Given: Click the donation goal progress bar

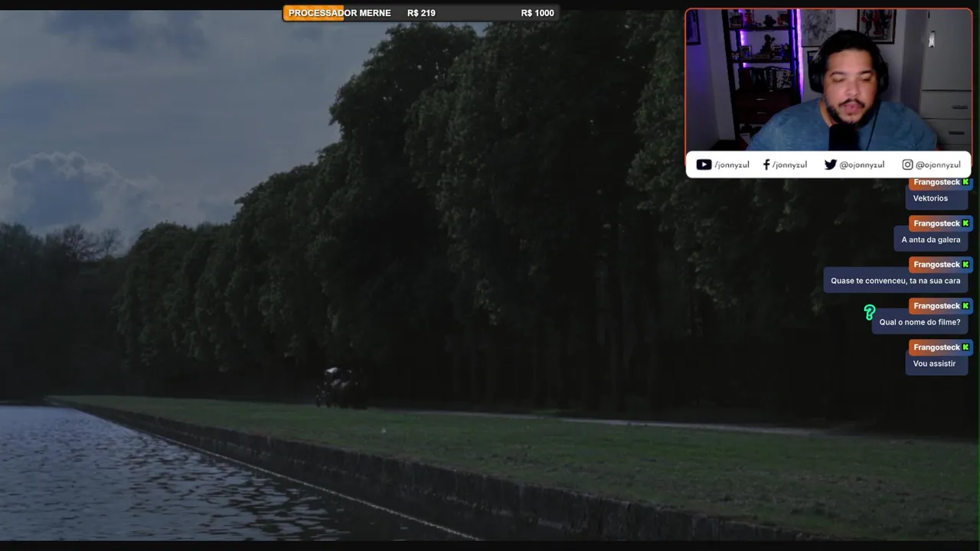Looking at the screenshot, I should [421, 13].
